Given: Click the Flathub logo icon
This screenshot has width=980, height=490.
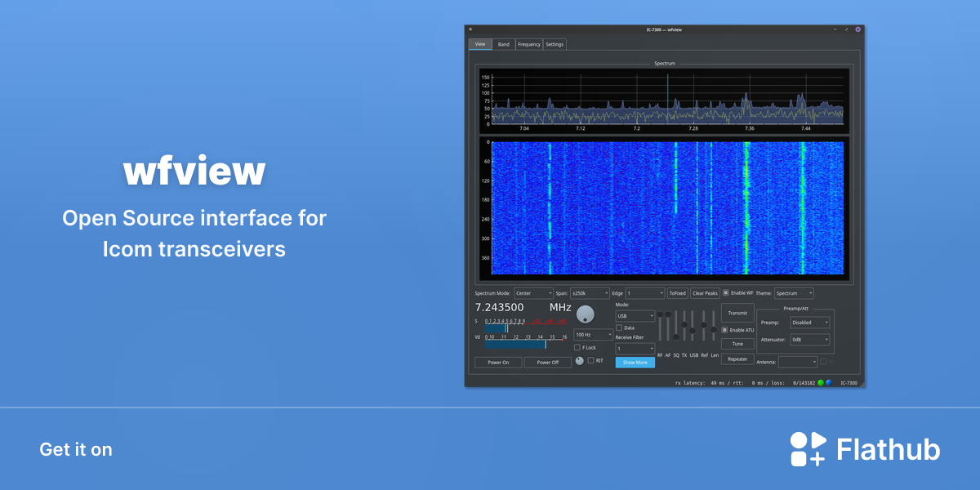Looking at the screenshot, I should click(x=808, y=449).
